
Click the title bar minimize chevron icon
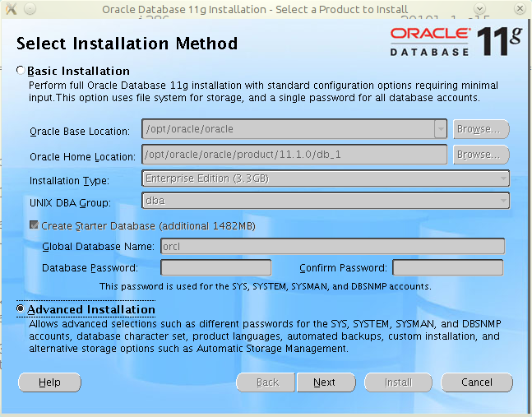pos(479,9)
